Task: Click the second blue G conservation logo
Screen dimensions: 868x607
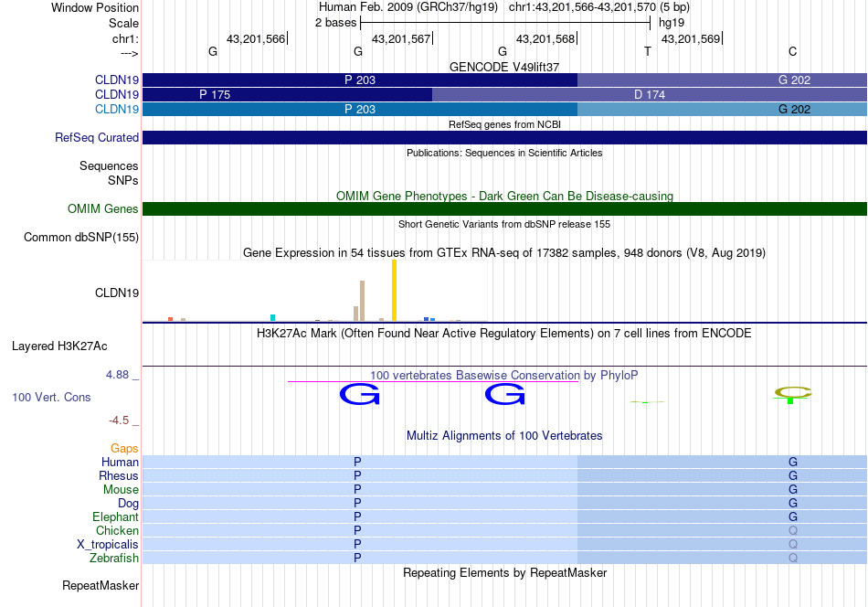Action: [505, 394]
